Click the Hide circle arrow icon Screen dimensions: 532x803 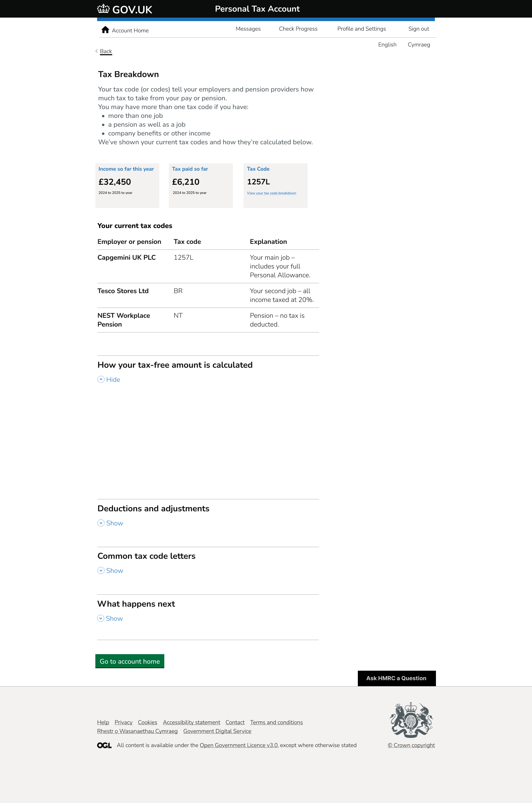tap(101, 379)
